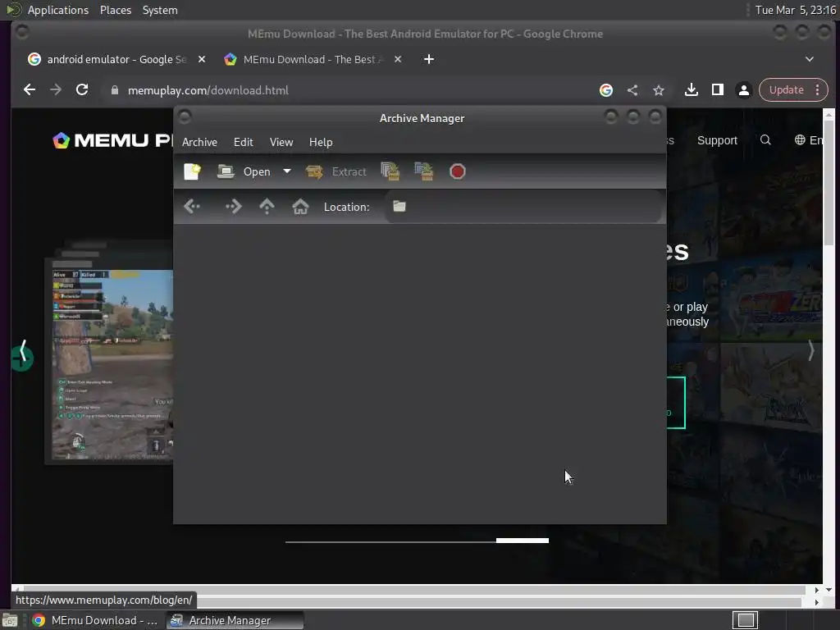Open the Places menu
The width and height of the screenshot is (840, 630).
(x=115, y=10)
